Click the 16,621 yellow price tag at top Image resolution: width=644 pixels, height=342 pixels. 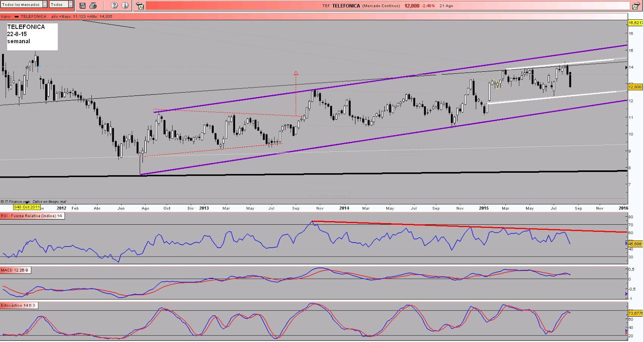click(636, 23)
